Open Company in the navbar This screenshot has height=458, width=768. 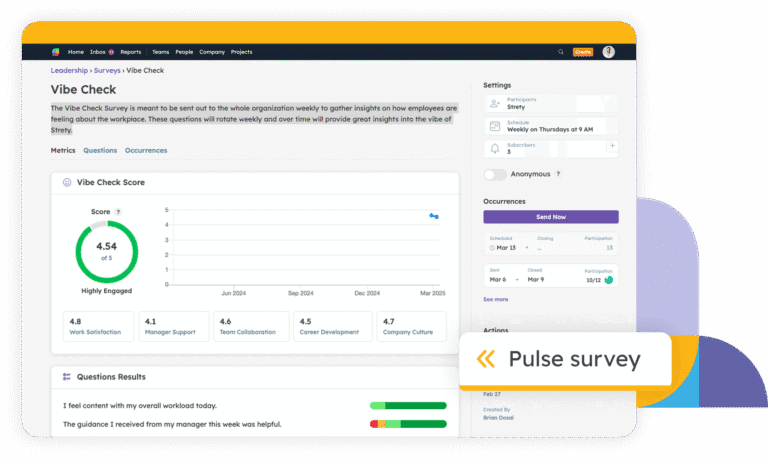coord(212,52)
